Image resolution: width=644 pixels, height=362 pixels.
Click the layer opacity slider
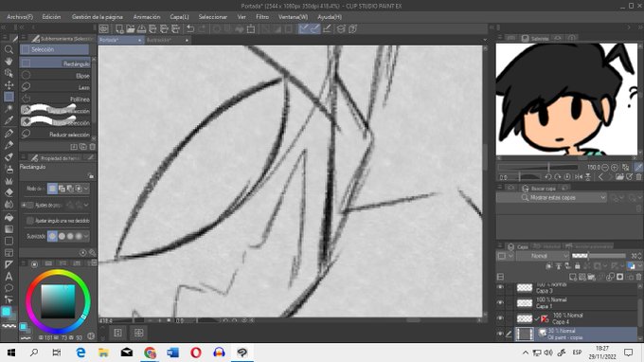[598, 256]
